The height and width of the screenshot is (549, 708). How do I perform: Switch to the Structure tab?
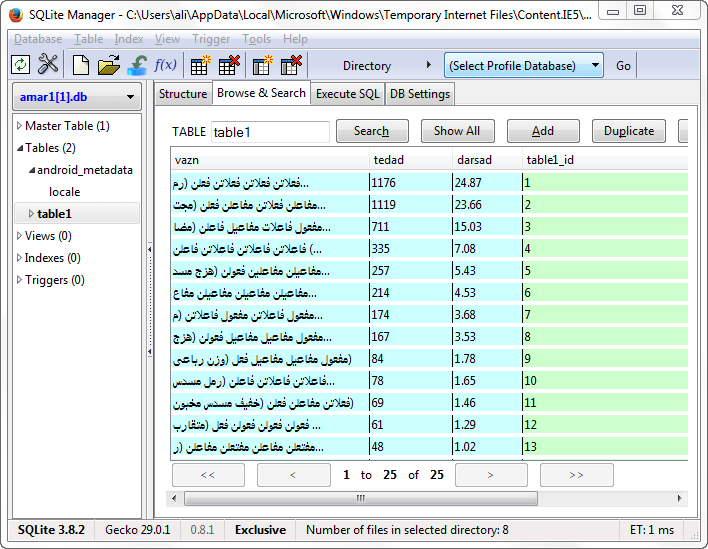183,94
